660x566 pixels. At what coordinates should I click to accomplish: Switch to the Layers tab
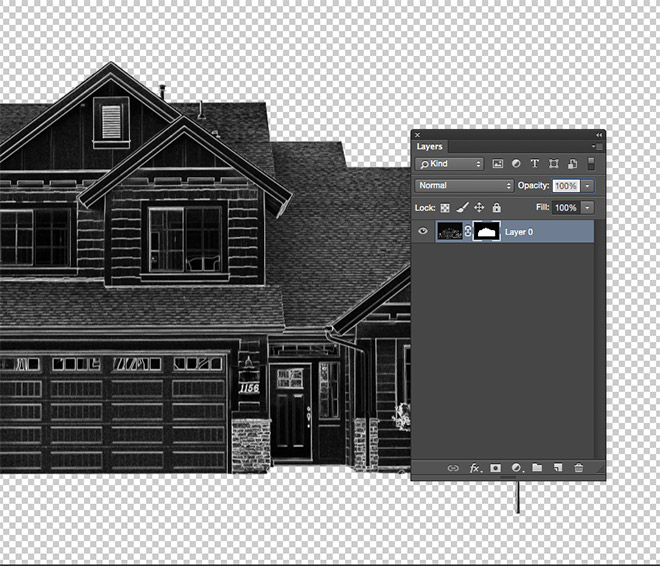(x=429, y=146)
